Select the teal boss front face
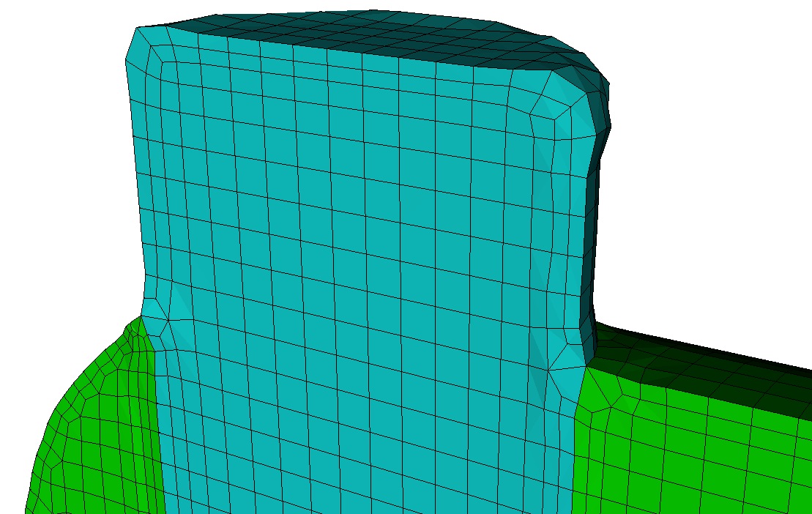This screenshot has height=514, width=812. coord(351,220)
